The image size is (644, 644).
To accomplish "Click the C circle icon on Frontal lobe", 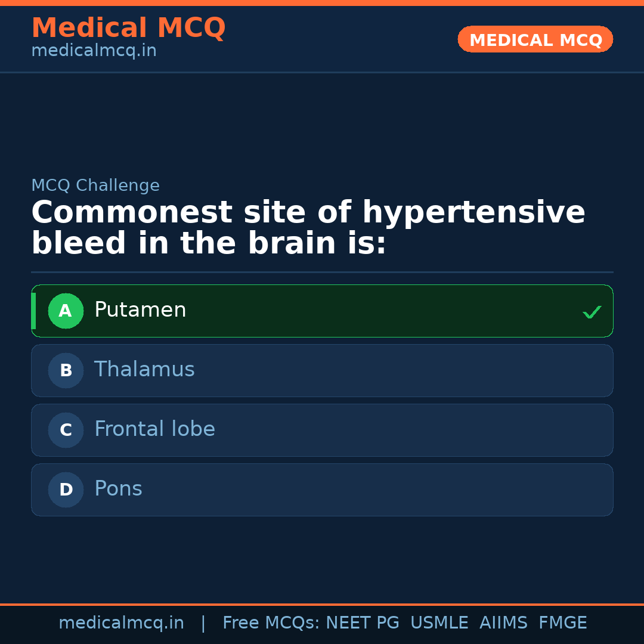I will tap(66, 430).
